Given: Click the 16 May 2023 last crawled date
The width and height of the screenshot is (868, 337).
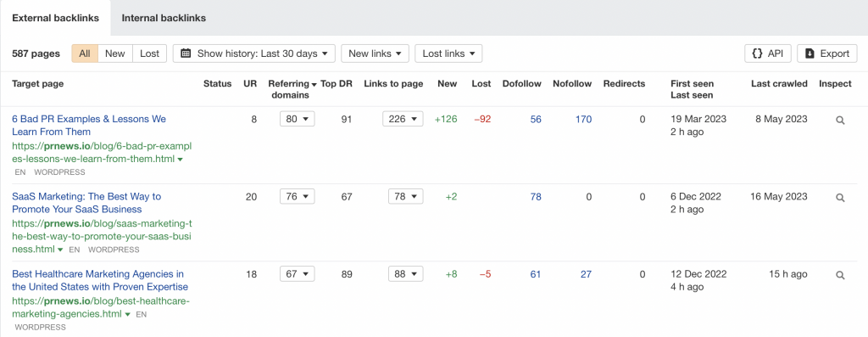Looking at the screenshot, I should pos(779,197).
